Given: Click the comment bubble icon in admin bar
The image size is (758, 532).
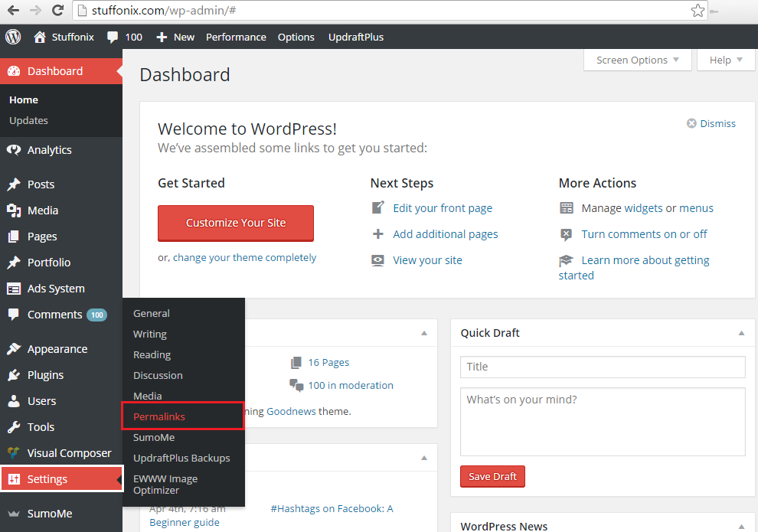Looking at the screenshot, I should tap(113, 38).
